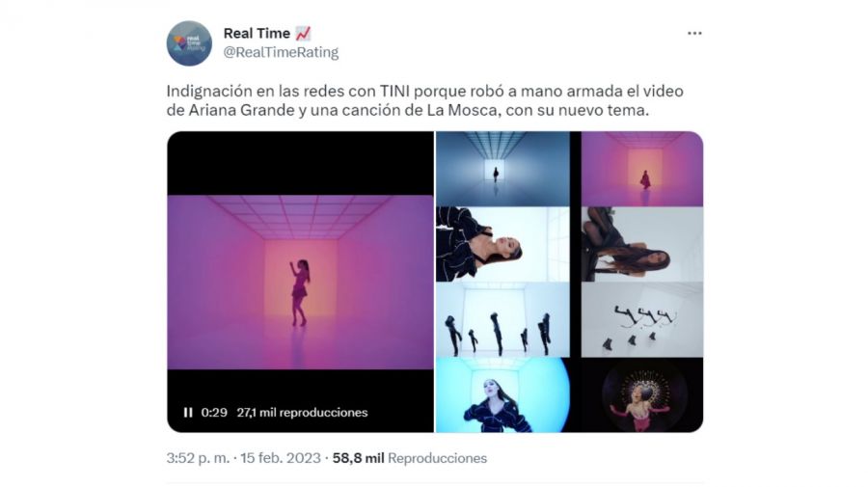Click the blue room silhouette thumbnail
Viewport: 868px width, 487px height.
(502, 169)
